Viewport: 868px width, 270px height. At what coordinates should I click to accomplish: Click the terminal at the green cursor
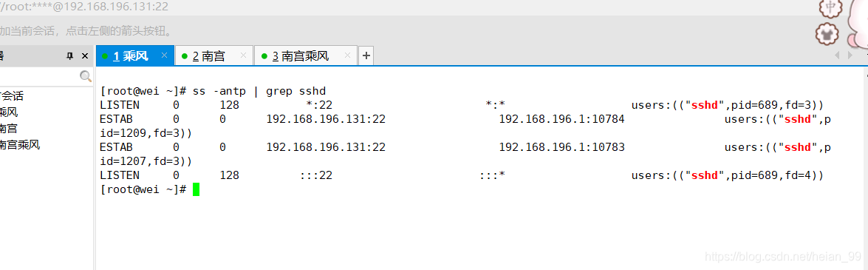point(196,189)
